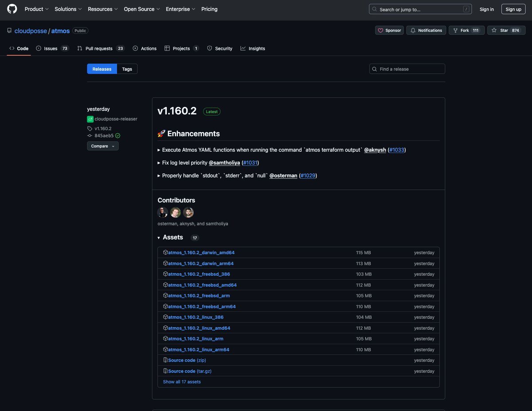Open the @samtholiya mention
Screen dimensions: 532x411
point(224,163)
